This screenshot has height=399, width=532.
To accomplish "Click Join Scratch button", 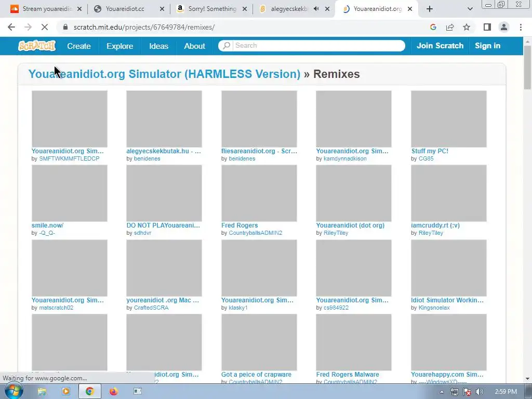I will pyautogui.click(x=440, y=46).
